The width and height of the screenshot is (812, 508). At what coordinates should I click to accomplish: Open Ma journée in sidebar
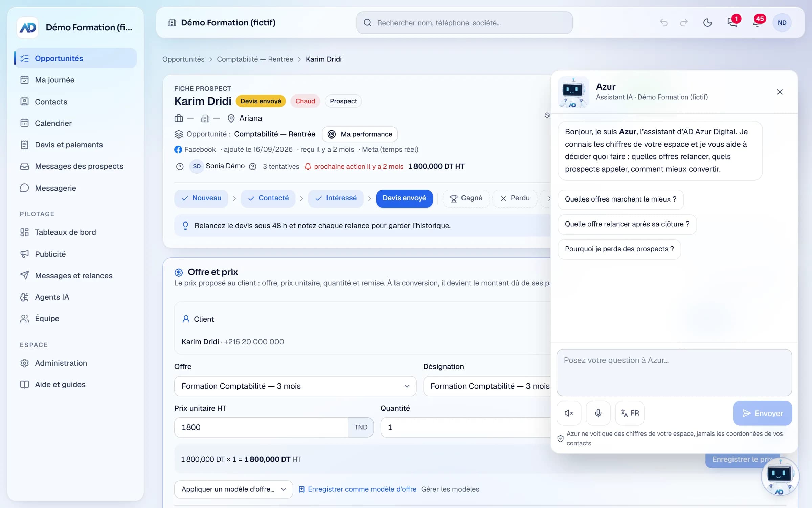(75, 80)
